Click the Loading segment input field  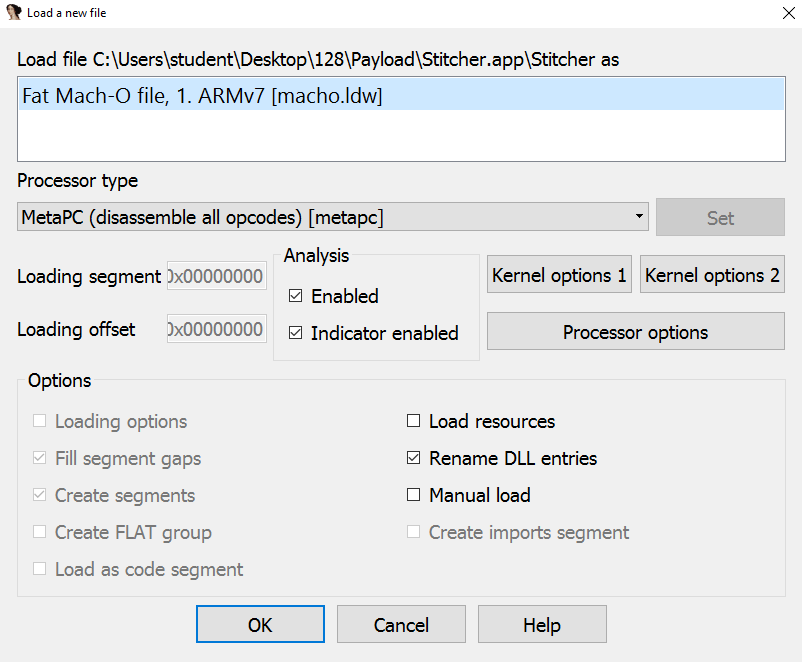[216, 276]
